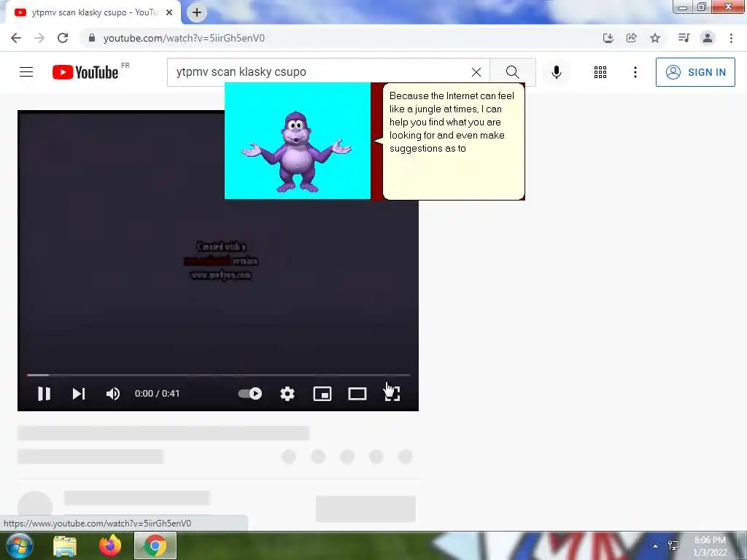This screenshot has width=747, height=560.
Task: Click the BonziBuddy purple gorilla
Action: coord(296,152)
